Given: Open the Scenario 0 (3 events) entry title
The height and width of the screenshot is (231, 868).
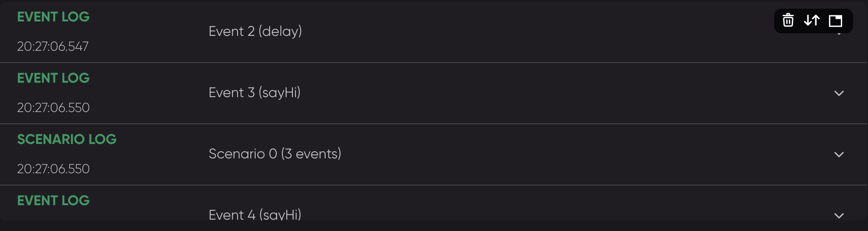Looking at the screenshot, I should (x=275, y=154).
